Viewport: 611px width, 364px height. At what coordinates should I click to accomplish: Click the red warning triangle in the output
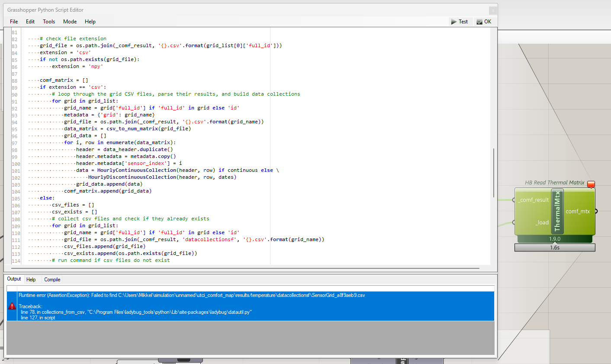[12, 306]
